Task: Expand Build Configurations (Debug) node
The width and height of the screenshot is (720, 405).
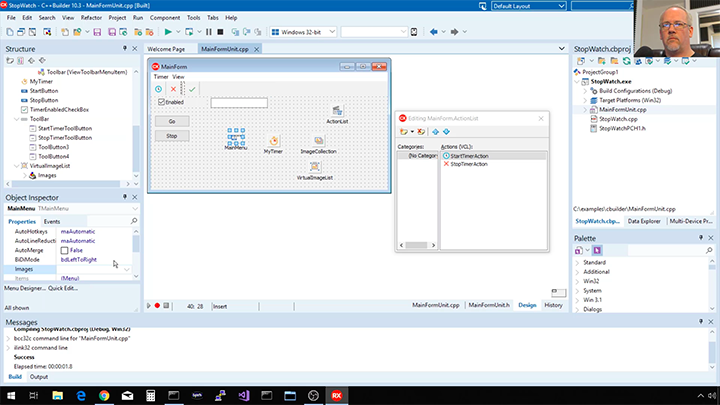Action: pos(585,91)
